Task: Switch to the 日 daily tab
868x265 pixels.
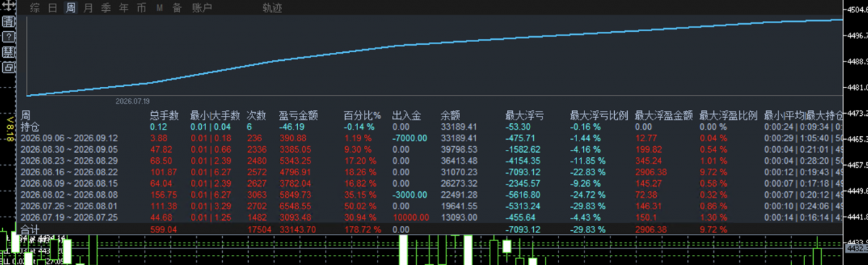Action: pyautogui.click(x=52, y=9)
